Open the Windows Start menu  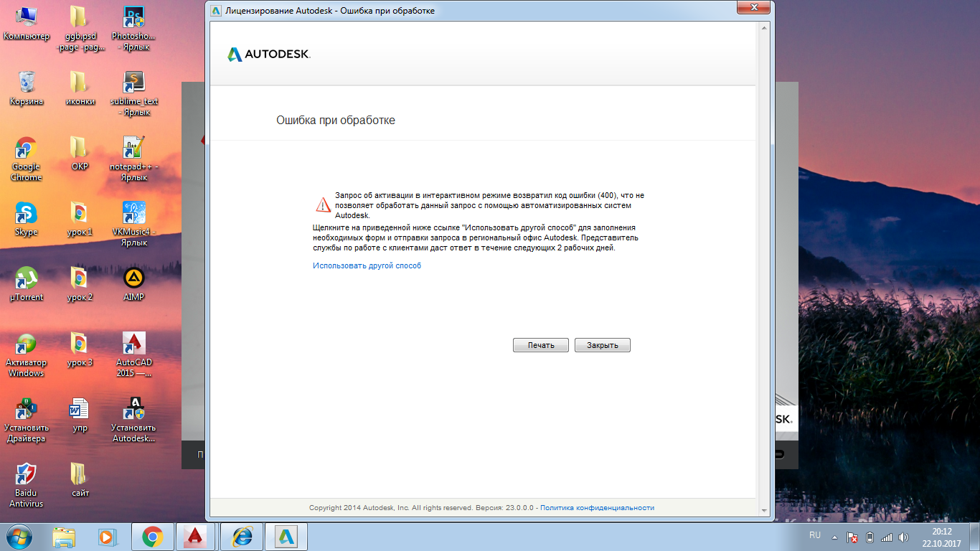[x=19, y=536]
